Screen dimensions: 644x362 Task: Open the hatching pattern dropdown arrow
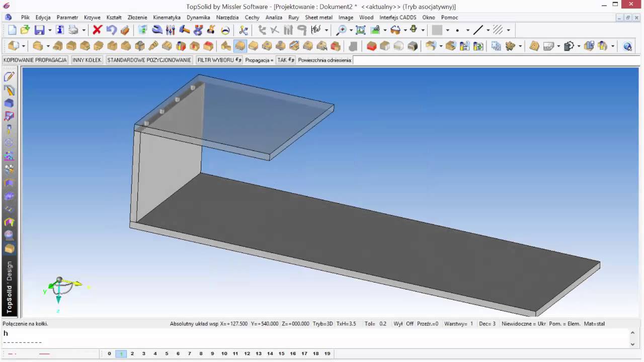click(508, 30)
